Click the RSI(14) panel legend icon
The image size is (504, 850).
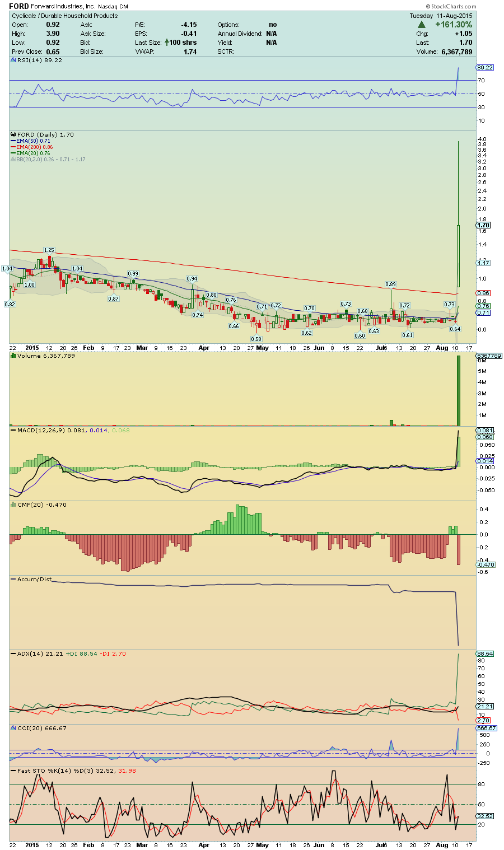coord(13,60)
